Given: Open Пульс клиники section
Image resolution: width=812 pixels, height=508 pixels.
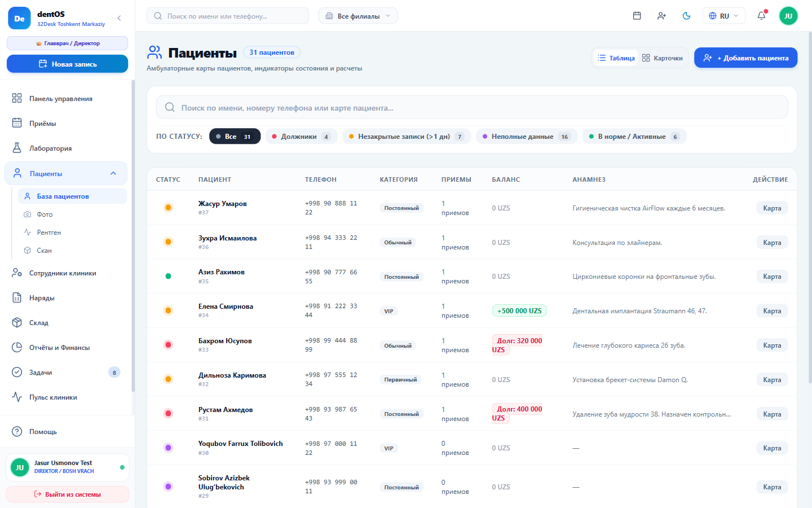Looking at the screenshot, I should [67, 397].
